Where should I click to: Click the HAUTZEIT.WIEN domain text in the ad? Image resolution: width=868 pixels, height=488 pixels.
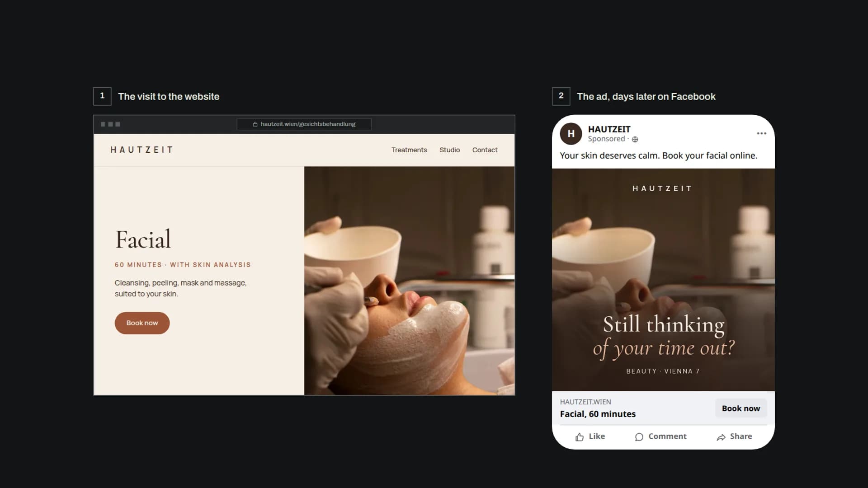coord(585,402)
